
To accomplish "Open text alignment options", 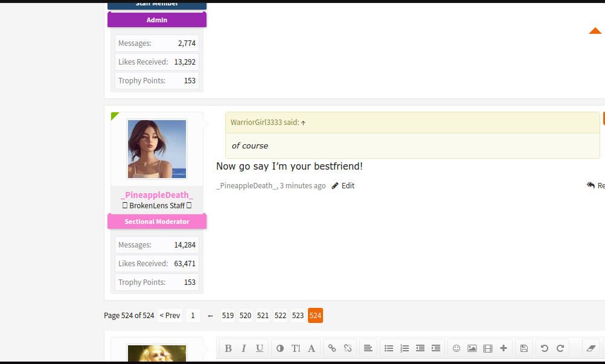I will pos(368,348).
